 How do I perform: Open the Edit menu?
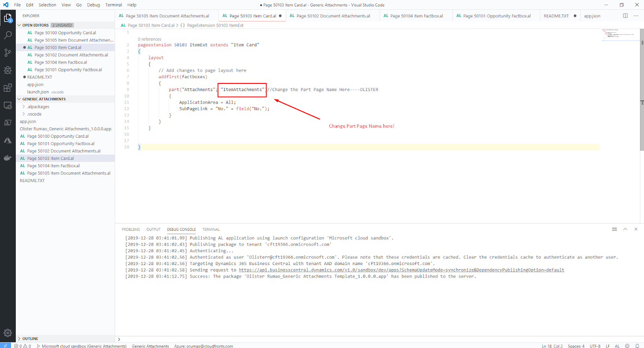pos(30,5)
